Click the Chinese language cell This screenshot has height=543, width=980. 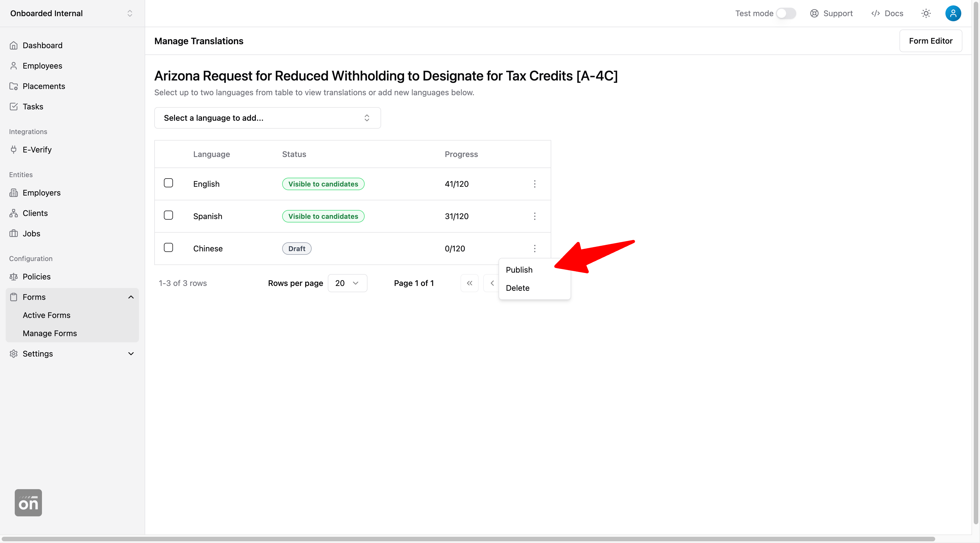click(x=208, y=249)
